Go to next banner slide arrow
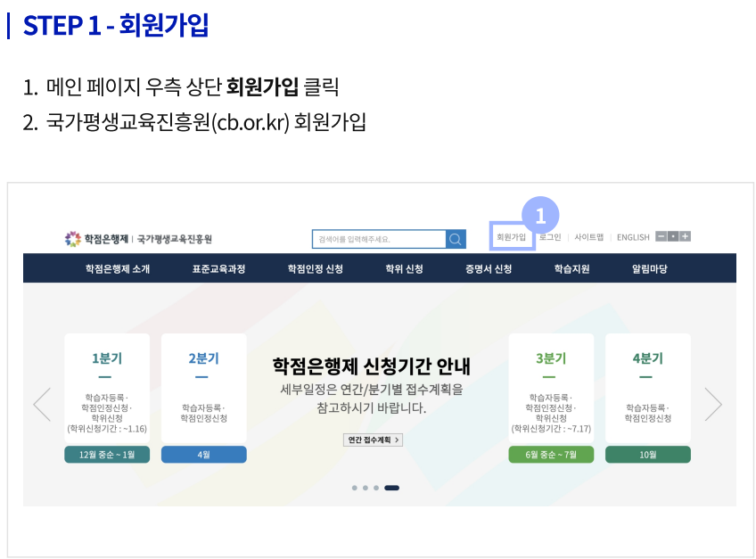Screen dimensions: 756x559 712,404
